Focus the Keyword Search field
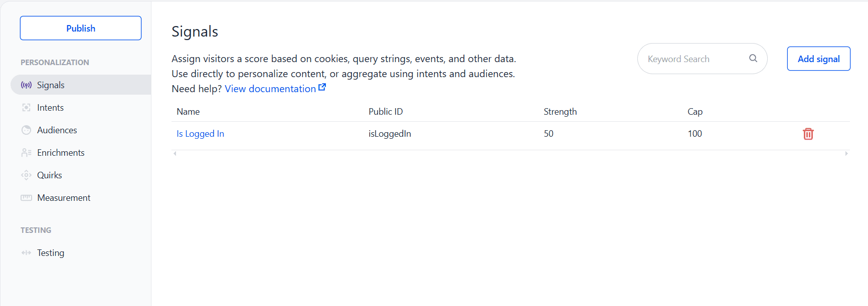The width and height of the screenshot is (868, 306). [702, 59]
